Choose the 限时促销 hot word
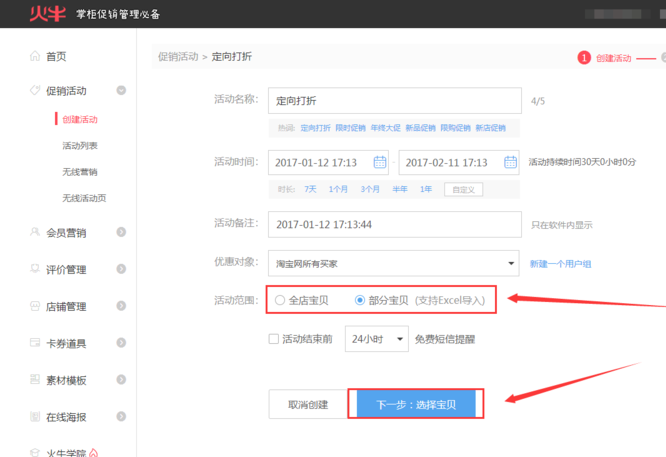Viewport: 666px width, 457px height. point(350,128)
